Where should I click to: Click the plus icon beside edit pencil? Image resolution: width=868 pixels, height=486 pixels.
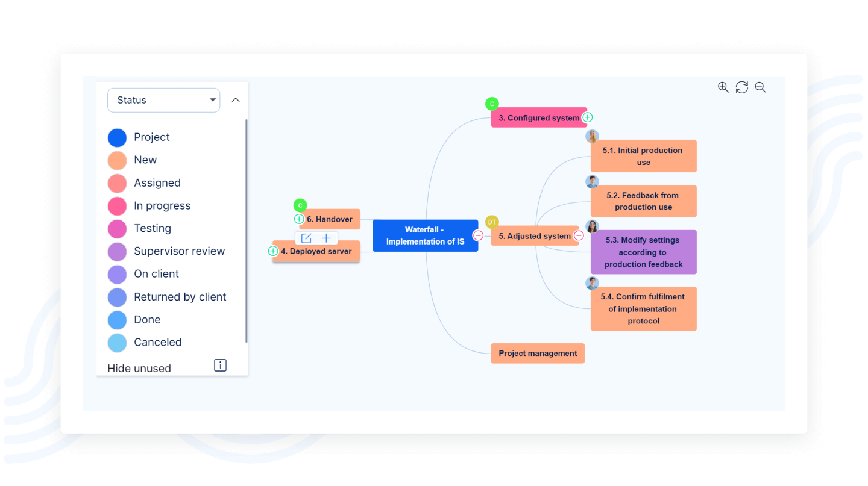(x=326, y=238)
